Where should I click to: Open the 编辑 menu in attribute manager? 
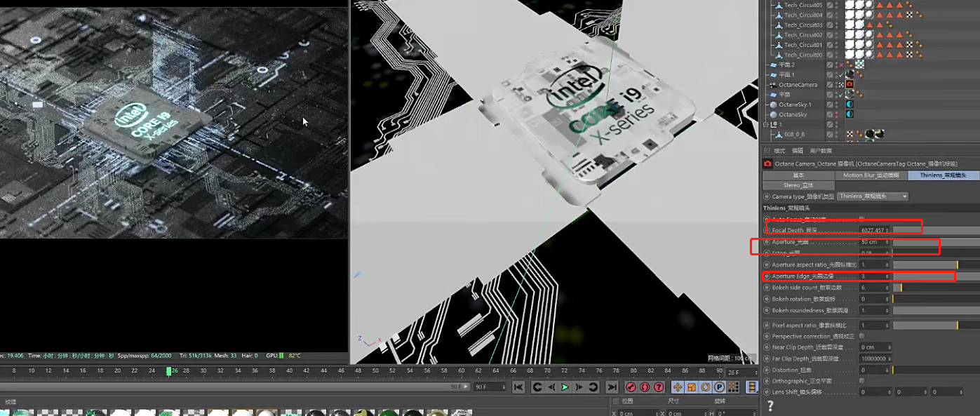coord(797,151)
